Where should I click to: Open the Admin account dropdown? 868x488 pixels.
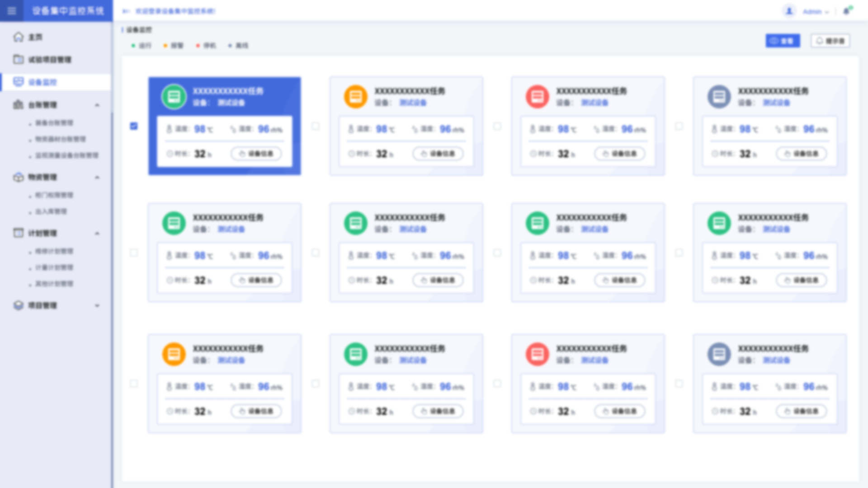[x=816, y=12]
